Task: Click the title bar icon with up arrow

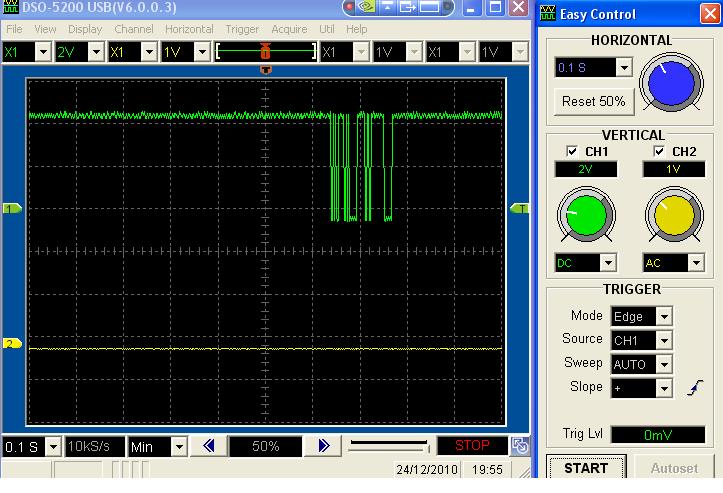Action: click(x=387, y=6)
